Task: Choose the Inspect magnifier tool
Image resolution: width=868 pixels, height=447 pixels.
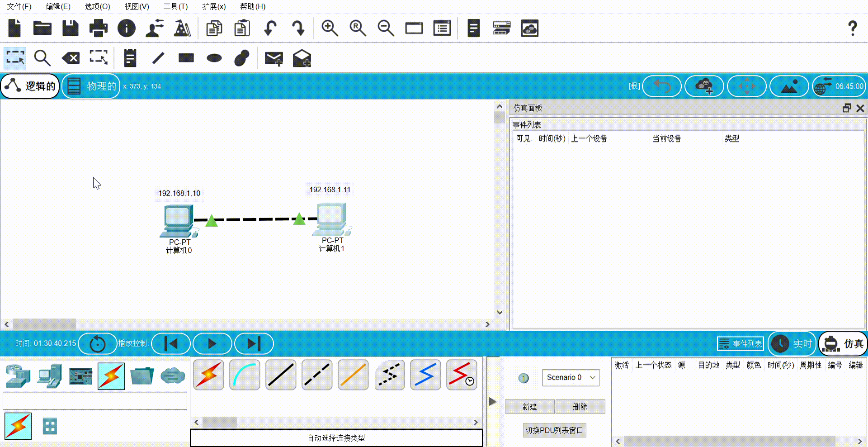Action: click(42, 58)
